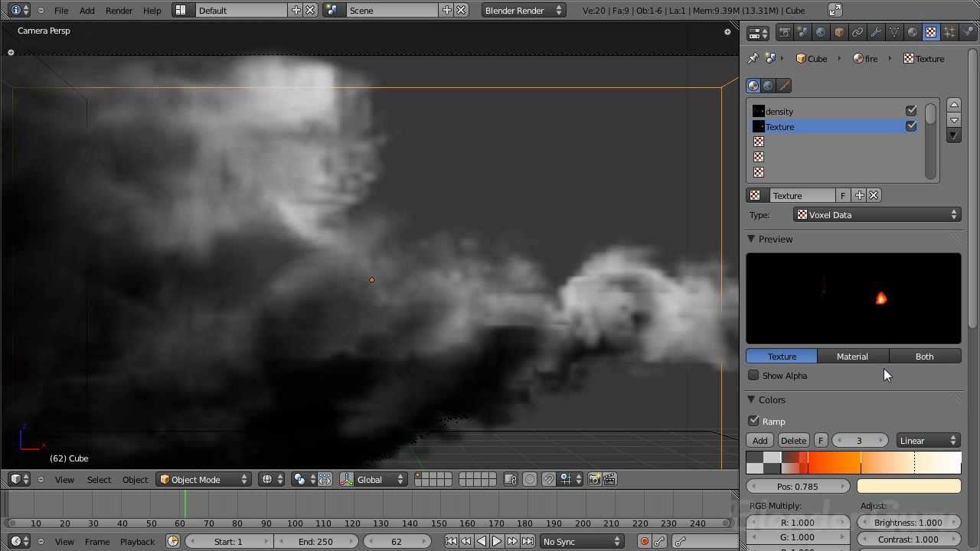Add a new texture datablock (plus icon)
The height and width of the screenshot is (551, 980).
859,196
